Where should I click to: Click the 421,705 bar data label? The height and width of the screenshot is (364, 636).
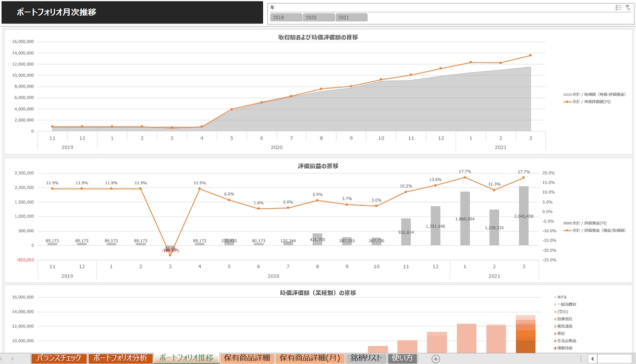(x=317, y=240)
